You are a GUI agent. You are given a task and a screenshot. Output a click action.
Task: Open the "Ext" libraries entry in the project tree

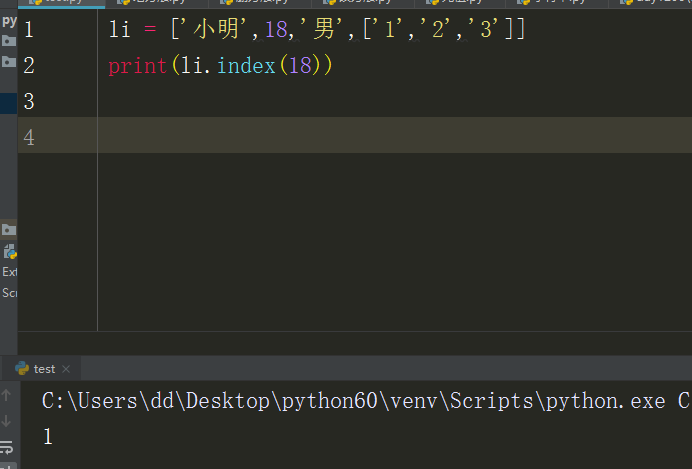coord(9,272)
